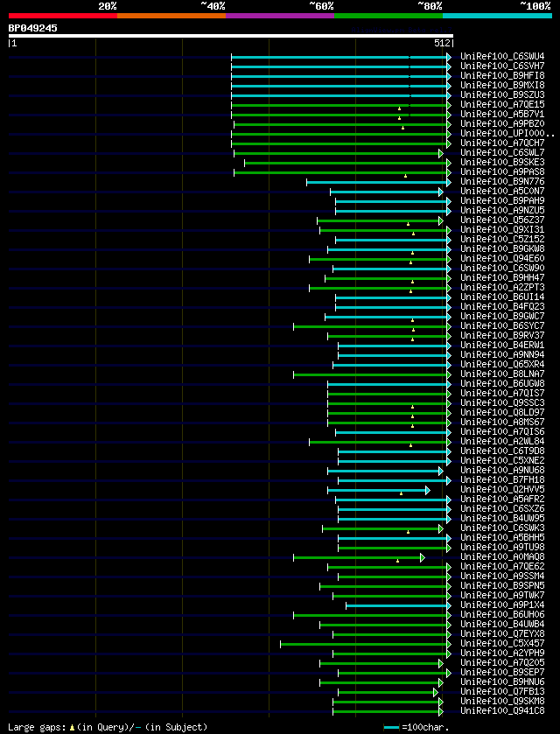Select the UniRef100_A2WL84 label
This screenshot has width=560, height=734.
tap(502, 442)
